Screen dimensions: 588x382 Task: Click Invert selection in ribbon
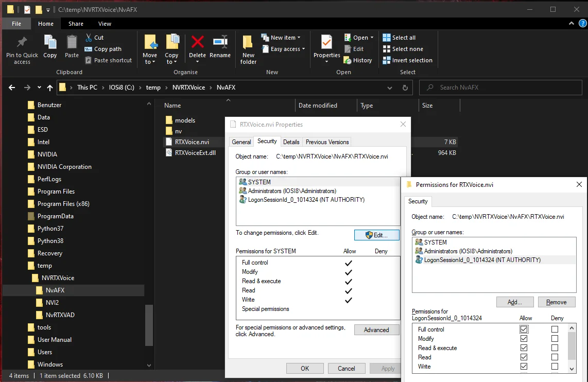point(408,60)
